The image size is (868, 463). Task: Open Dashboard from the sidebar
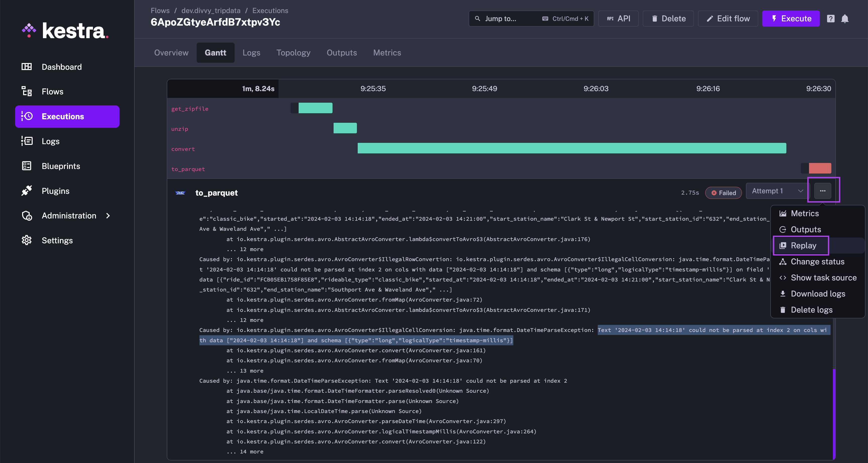point(61,67)
